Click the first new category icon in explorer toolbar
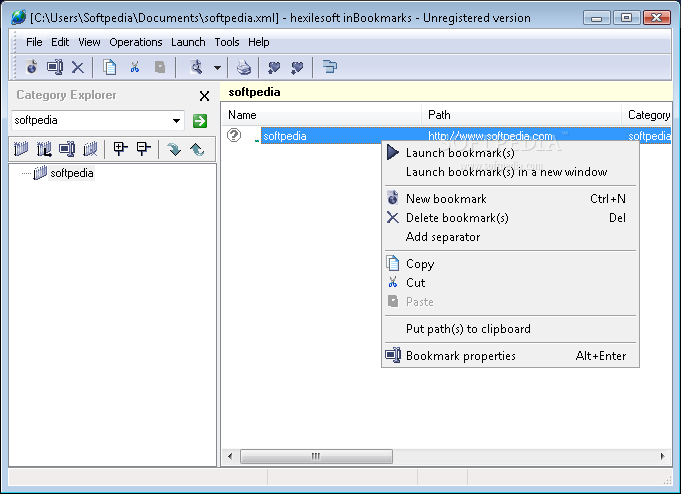This screenshot has width=681, height=494. [21, 149]
